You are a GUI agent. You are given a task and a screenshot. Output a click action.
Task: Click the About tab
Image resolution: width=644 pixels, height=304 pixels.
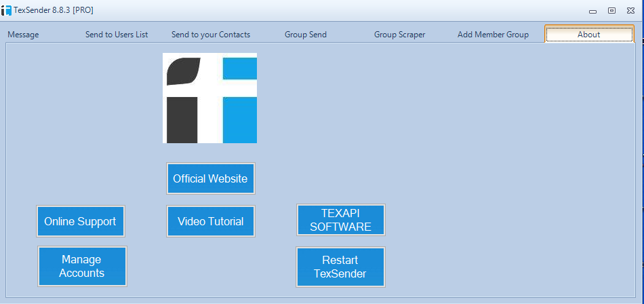coord(589,34)
